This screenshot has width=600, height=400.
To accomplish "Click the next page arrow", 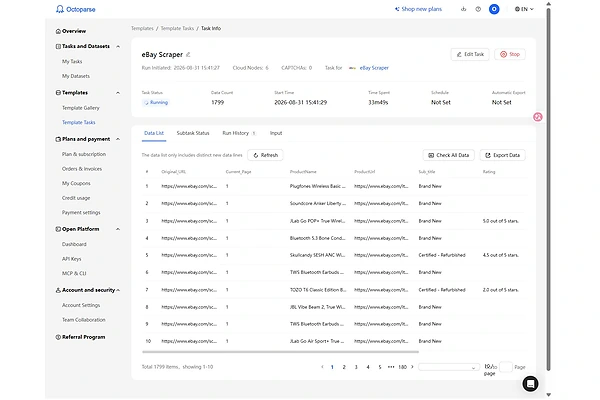I will point(412,367).
